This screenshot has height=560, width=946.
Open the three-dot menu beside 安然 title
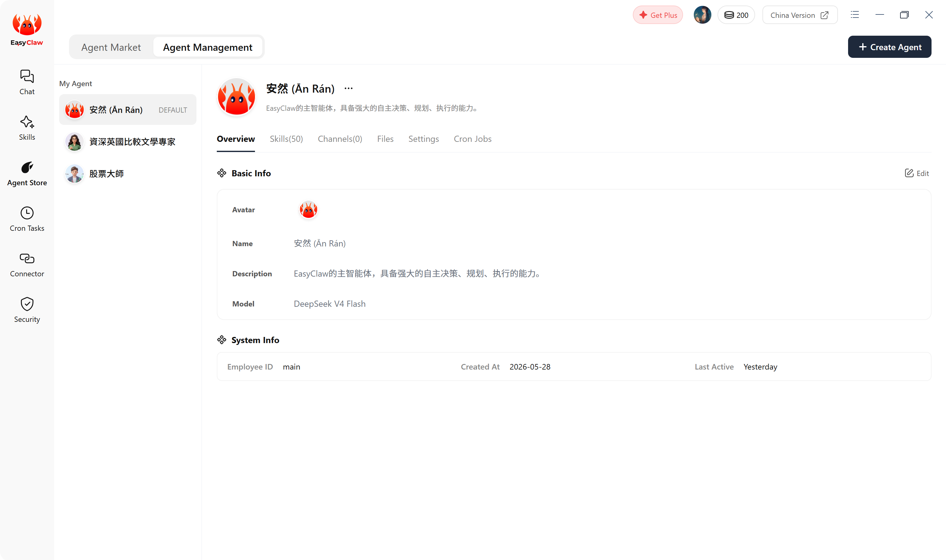coord(348,89)
